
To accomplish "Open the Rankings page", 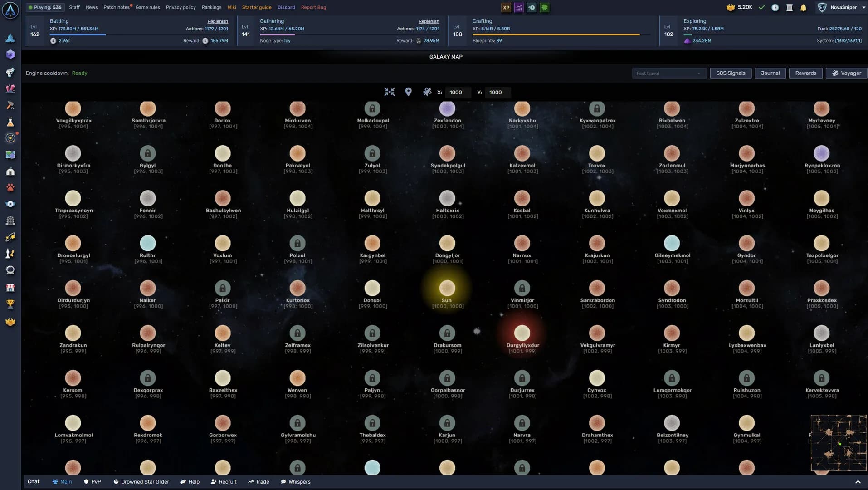I will [211, 7].
